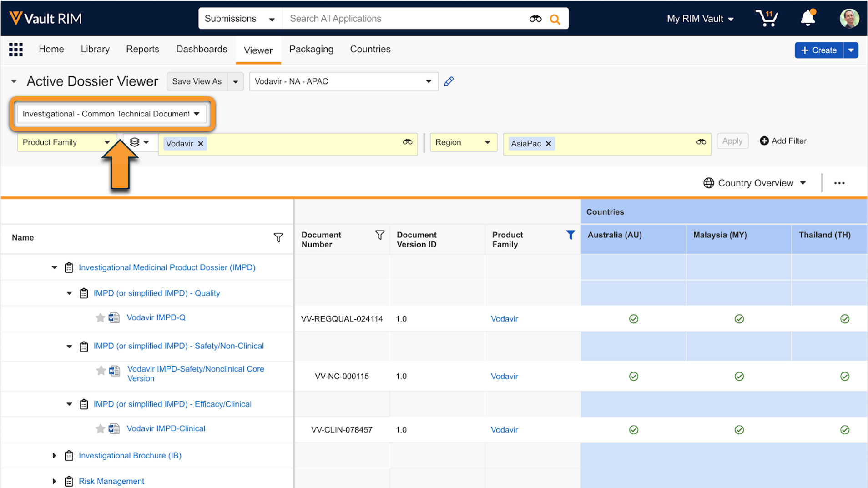Open the Save View As dropdown arrow
The width and height of the screenshot is (868, 488).
click(x=236, y=82)
